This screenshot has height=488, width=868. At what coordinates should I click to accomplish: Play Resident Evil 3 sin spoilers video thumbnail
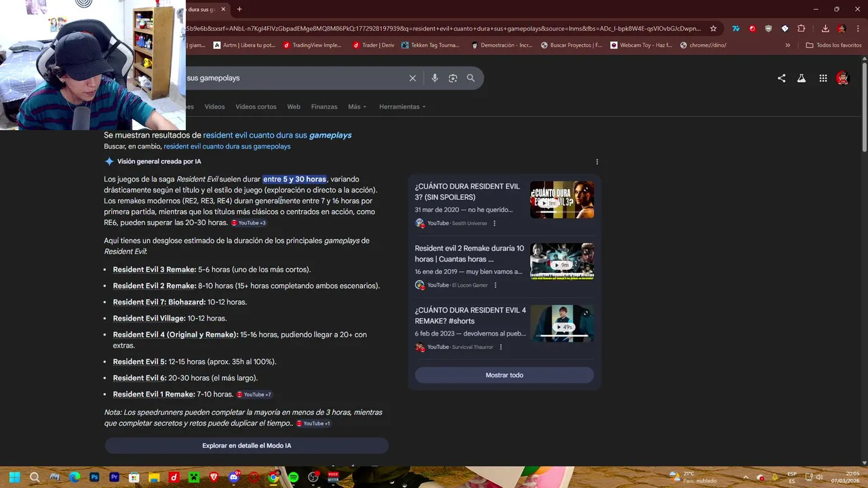pos(561,199)
